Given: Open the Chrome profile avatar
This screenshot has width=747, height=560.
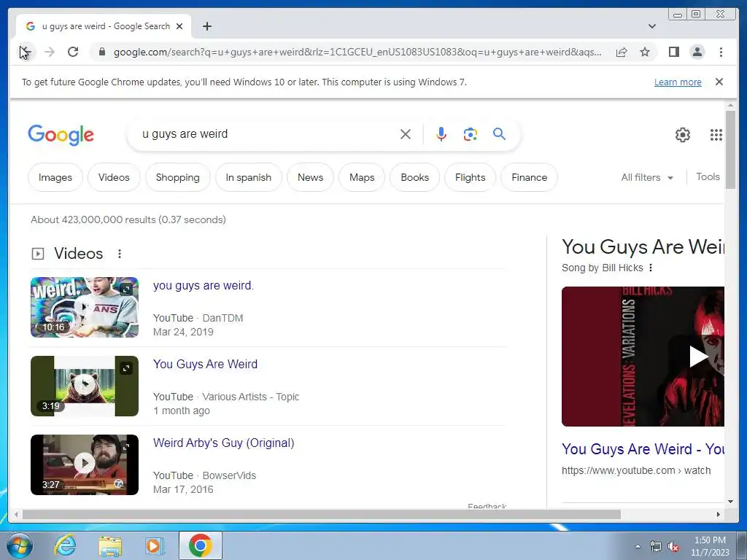Looking at the screenshot, I should pos(697,52).
